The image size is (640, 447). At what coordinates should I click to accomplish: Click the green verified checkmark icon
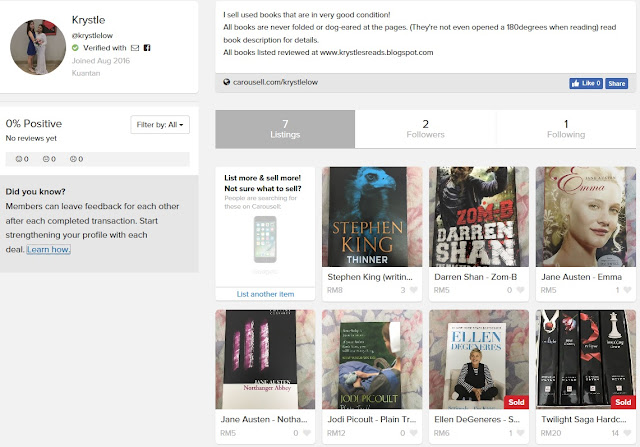click(x=75, y=48)
